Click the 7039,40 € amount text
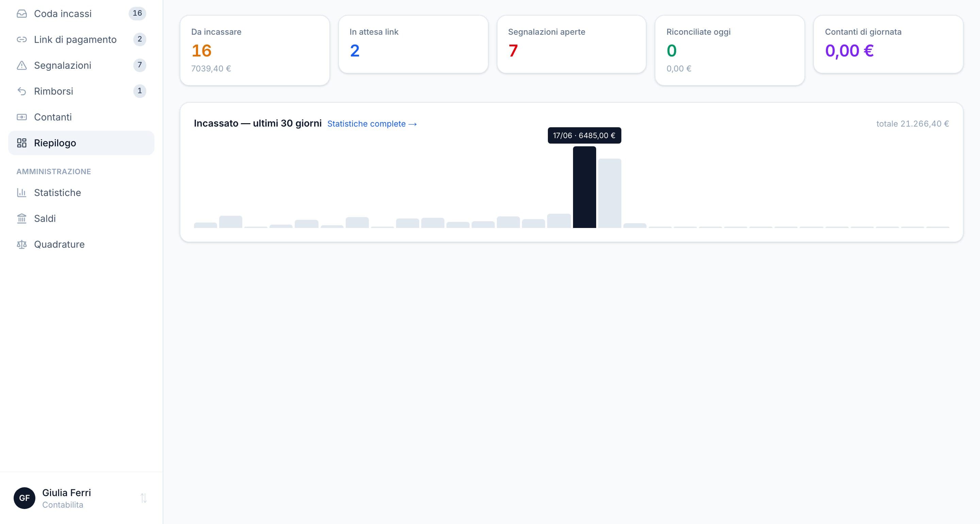The image size is (980, 524). 211,68
